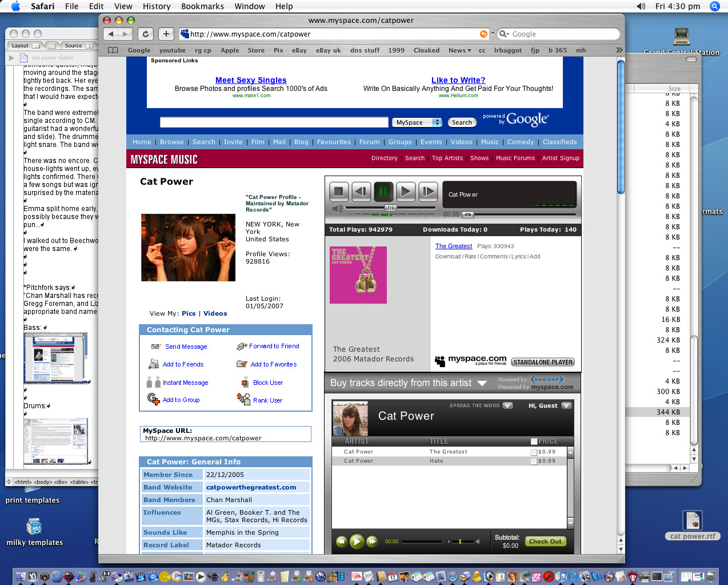Screen dimensions: 728x585
Task: Click the Add to Friends icon
Action: coord(154,364)
